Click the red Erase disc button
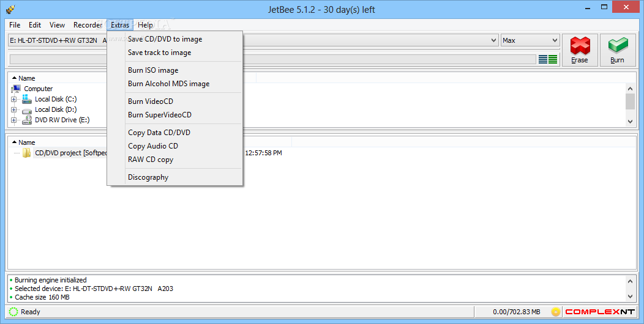 (x=580, y=50)
